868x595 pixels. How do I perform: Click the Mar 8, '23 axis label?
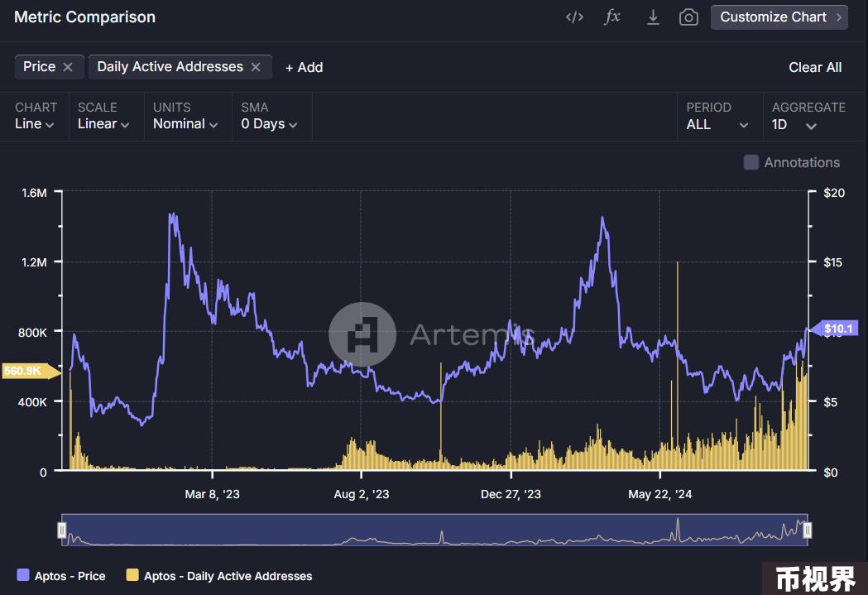[212, 494]
